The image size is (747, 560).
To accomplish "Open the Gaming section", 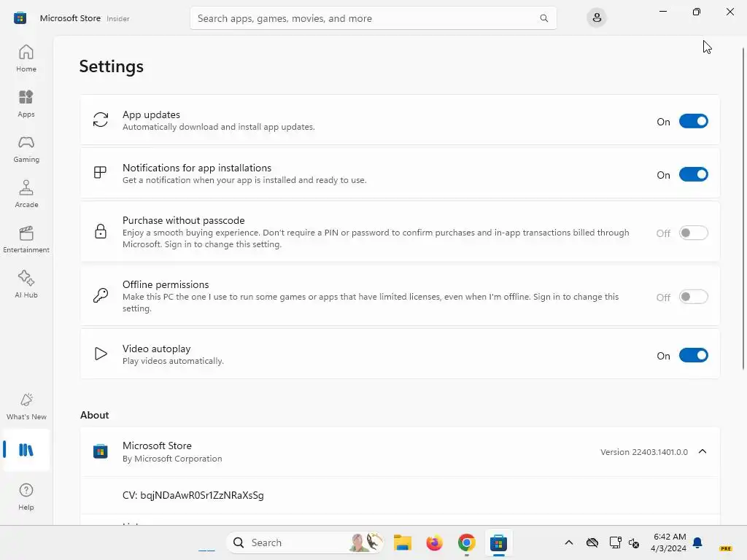I will tap(26, 149).
